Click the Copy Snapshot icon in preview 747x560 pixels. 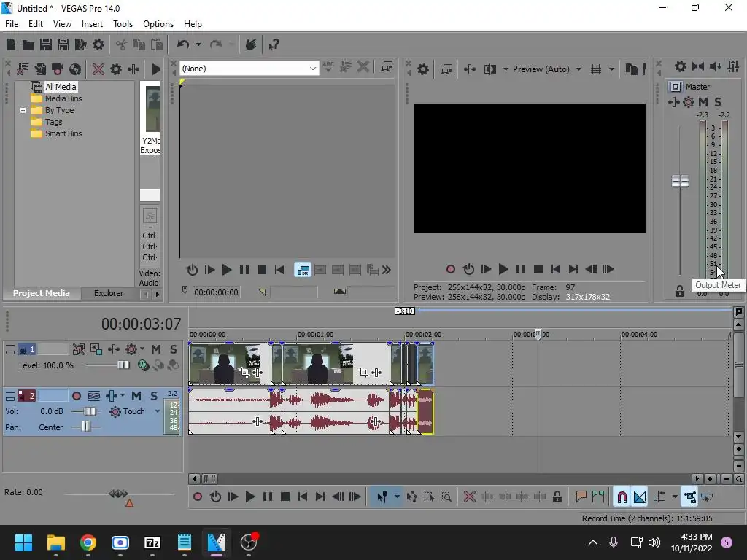pyautogui.click(x=631, y=69)
